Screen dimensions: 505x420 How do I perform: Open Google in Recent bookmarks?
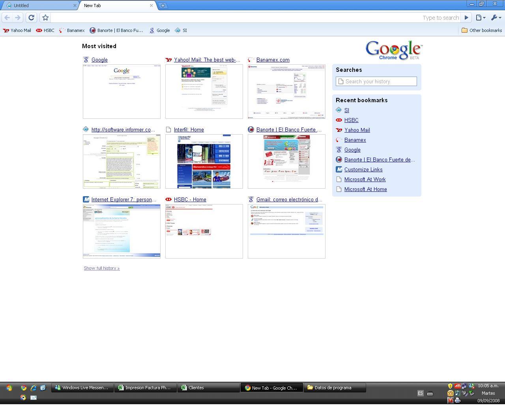352,150
